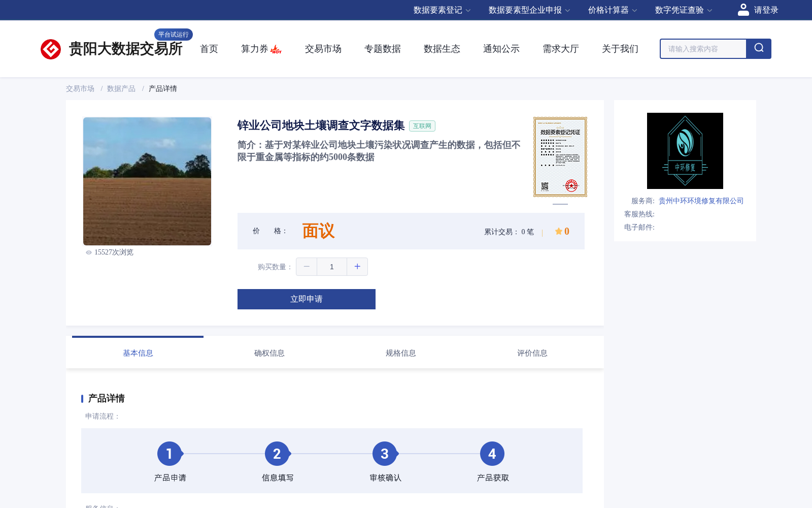This screenshot has height=508, width=812.
Task: Open provider link 贵州中环环境修复有限公司
Action: (x=701, y=201)
